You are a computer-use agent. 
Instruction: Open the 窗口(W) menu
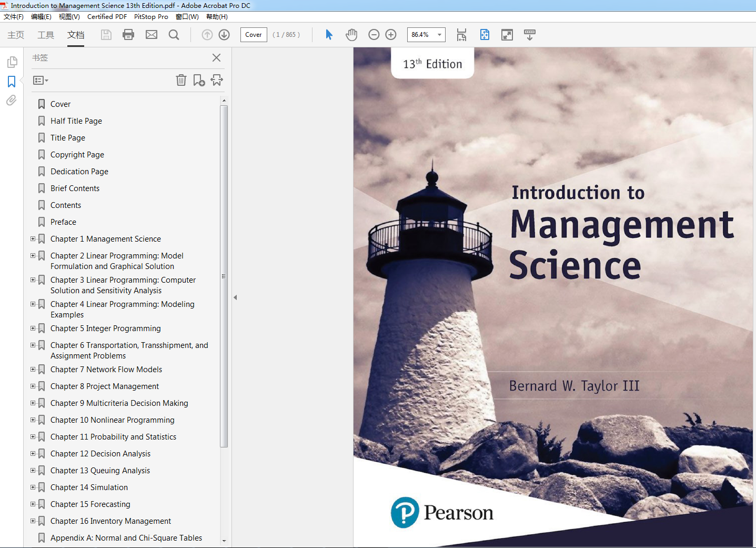187,17
